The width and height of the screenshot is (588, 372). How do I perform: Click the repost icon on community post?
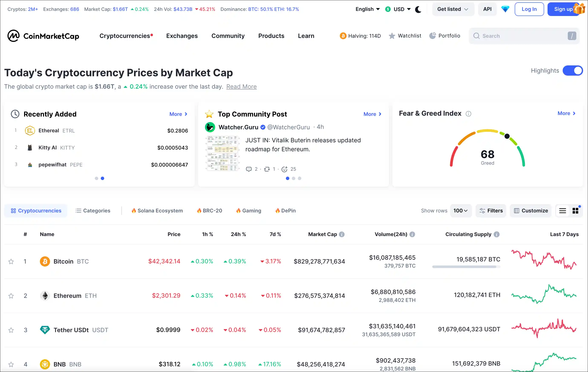267,169
